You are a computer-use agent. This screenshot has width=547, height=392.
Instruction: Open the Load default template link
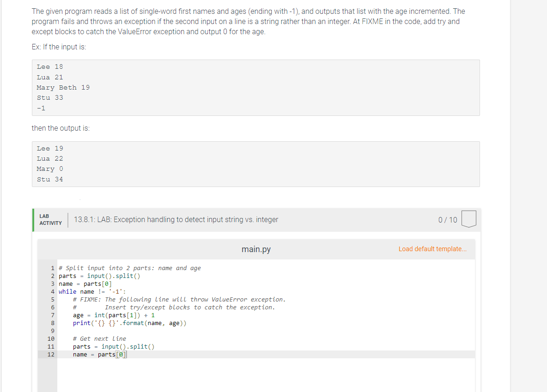[x=432, y=249]
